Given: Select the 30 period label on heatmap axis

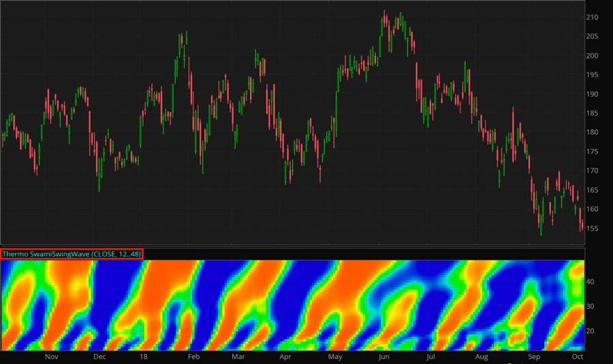Looking at the screenshot, I should pos(591,306).
